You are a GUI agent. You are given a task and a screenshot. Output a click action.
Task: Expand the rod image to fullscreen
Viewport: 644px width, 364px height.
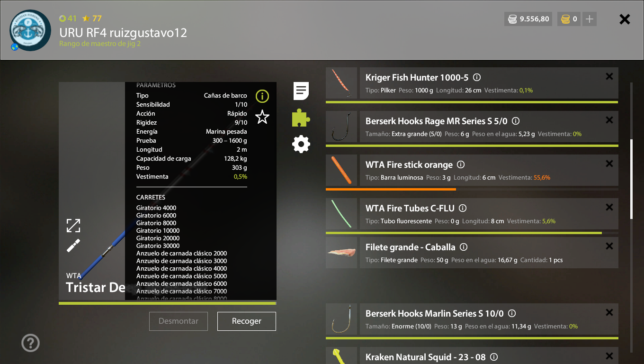point(73,226)
